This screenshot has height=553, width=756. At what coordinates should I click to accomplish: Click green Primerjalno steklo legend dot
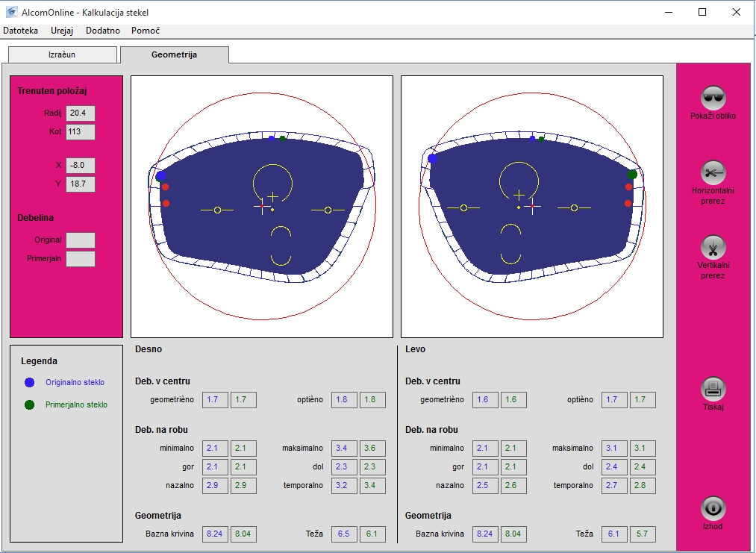(x=29, y=404)
